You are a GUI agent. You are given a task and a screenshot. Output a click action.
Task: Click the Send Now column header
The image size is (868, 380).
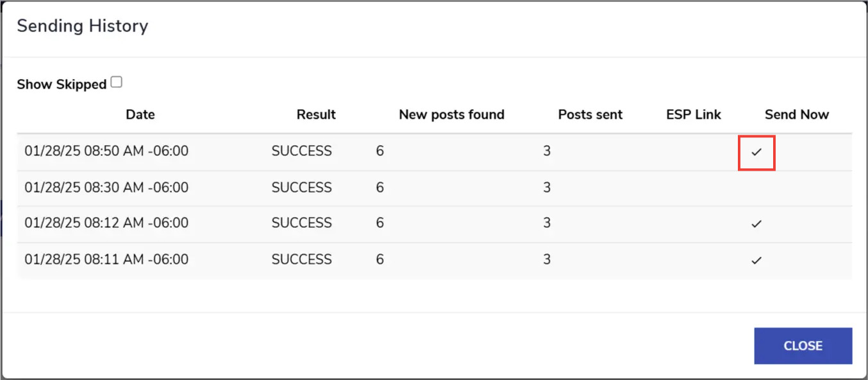[796, 114]
